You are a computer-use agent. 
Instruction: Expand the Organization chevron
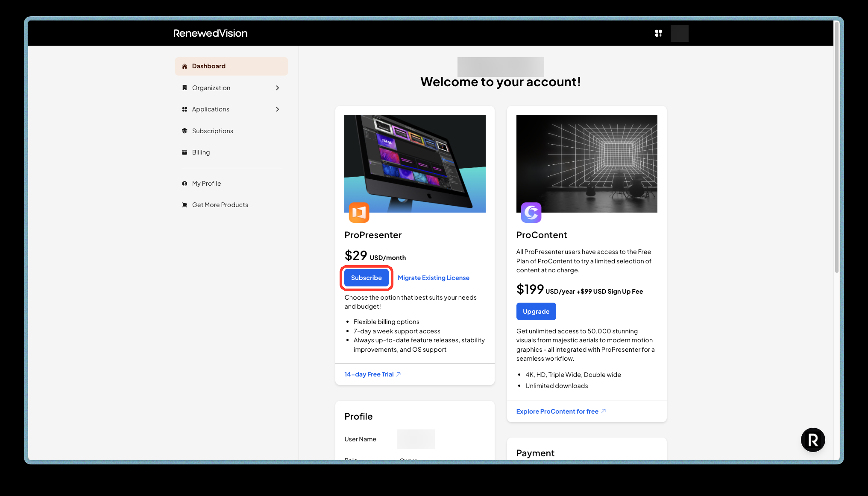[277, 88]
